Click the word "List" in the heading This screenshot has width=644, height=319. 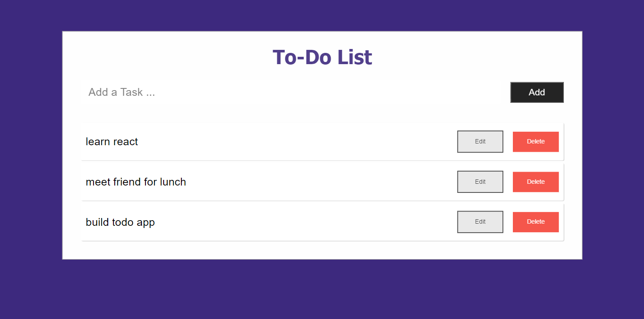tap(354, 58)
